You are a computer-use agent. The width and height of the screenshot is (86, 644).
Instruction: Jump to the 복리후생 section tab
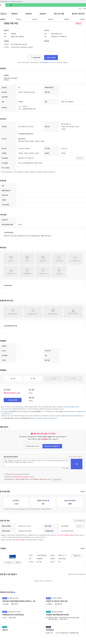click(x=51, y=19)
